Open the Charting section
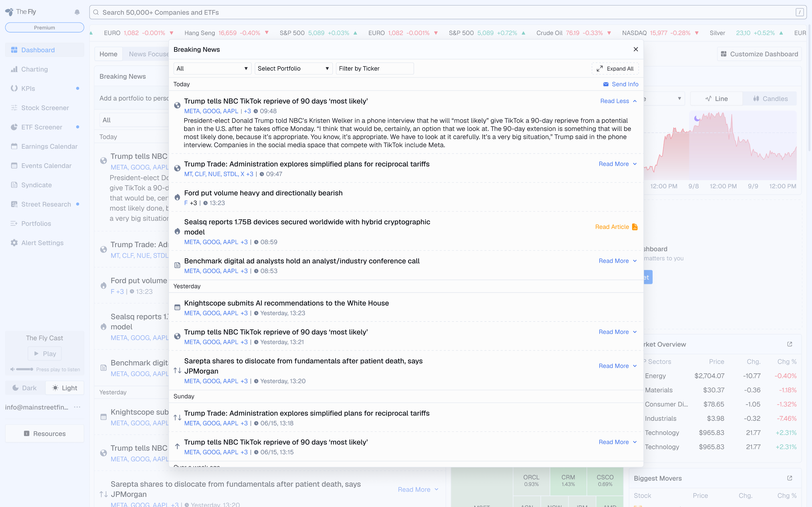 (x=45, y=69)
